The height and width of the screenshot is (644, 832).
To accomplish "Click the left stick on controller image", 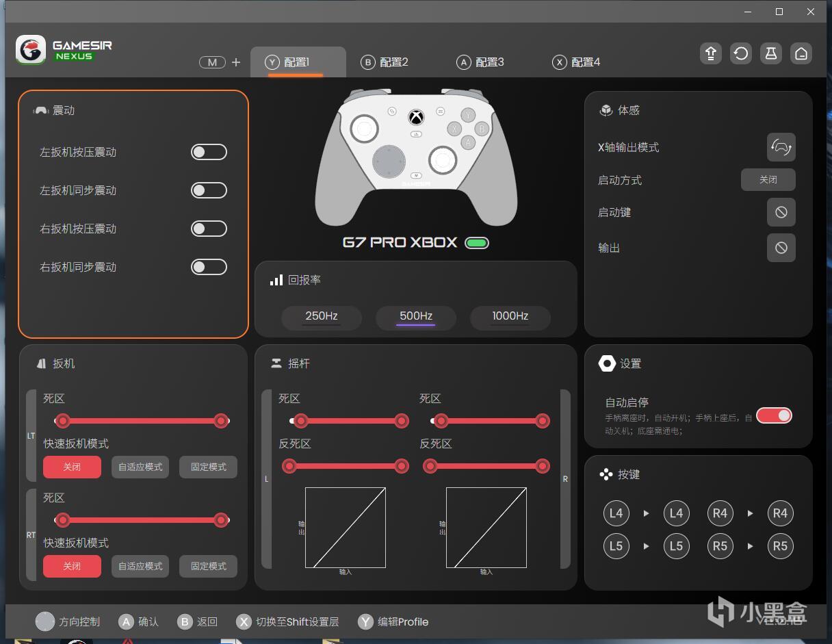I will pos(365,128).
